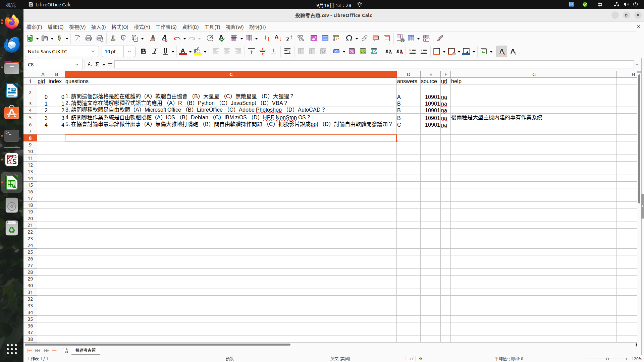Click the AutoFilter icon
The image size is (644, 362).
pyautogui.click(x=301, y=38)
